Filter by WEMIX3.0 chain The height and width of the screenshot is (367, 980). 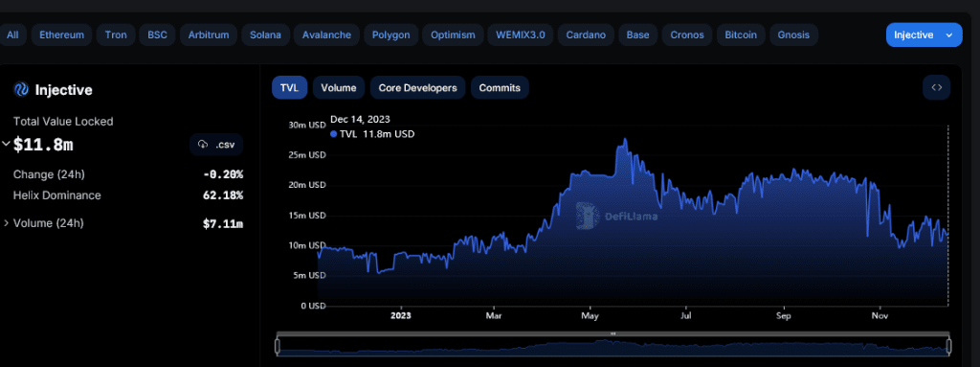pos(521,35)
